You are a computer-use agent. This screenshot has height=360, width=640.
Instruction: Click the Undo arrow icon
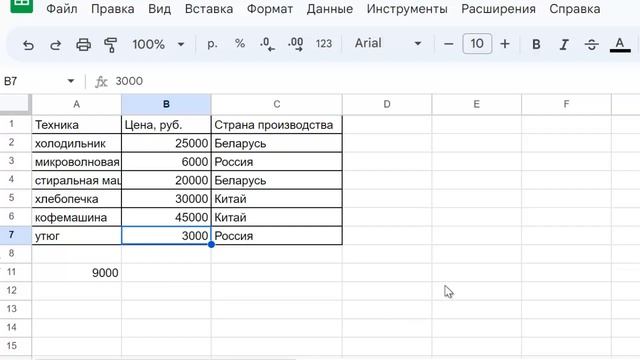coord(28,44)
